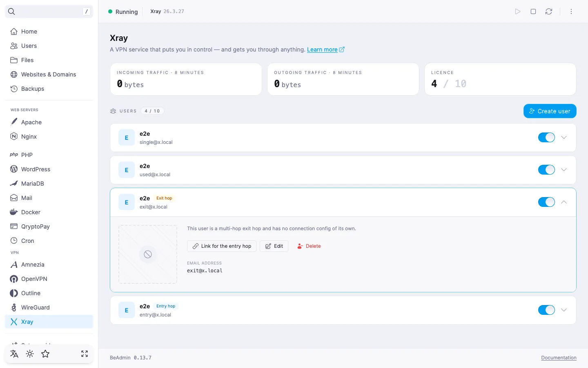
Task: Delete the exit hop user
Action: click(x=309, y=246)
